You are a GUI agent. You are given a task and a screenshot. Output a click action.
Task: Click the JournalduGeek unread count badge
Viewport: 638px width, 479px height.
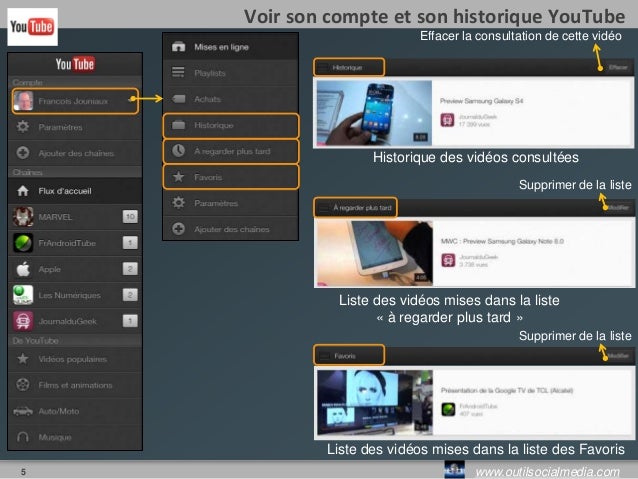(130, 321)
